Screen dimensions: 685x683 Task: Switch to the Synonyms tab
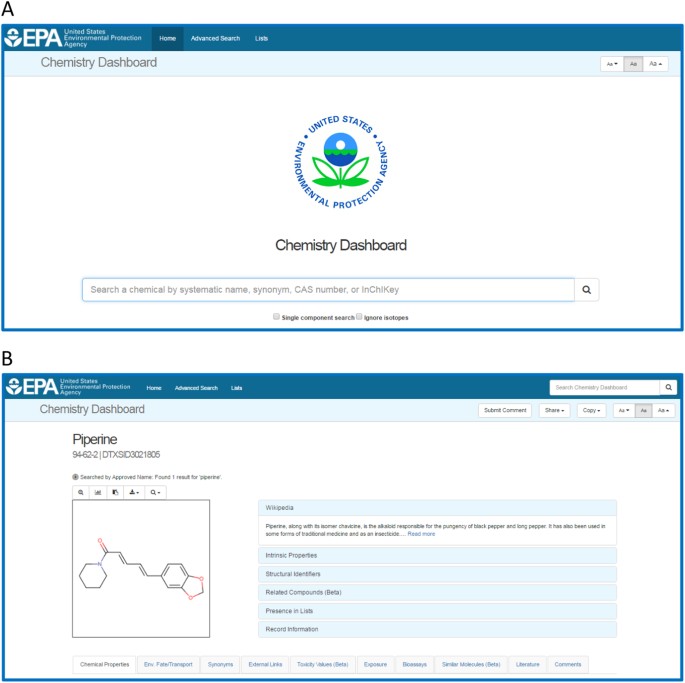[220, 664]
